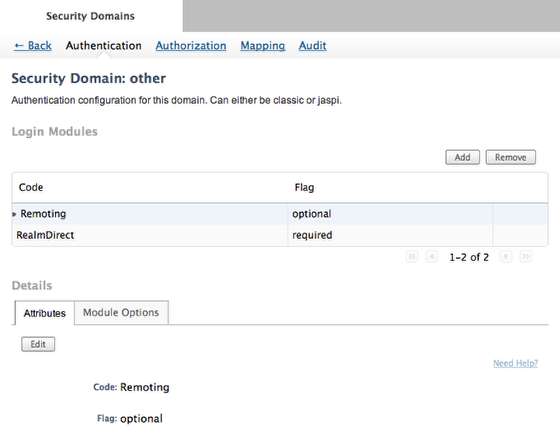Add a new login module
Image resolution: width=560 pixels, height=438 pixels.
462,157
